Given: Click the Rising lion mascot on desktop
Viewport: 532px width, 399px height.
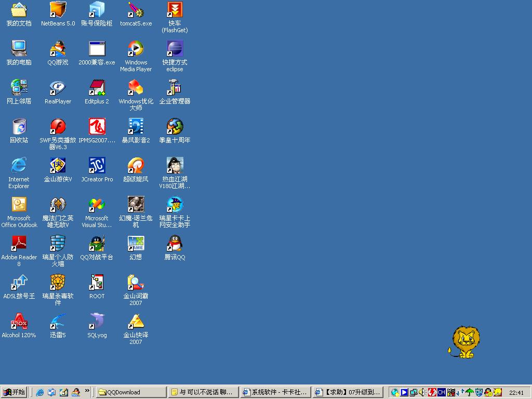Looking at the screenshot, I should pos(464,342).
